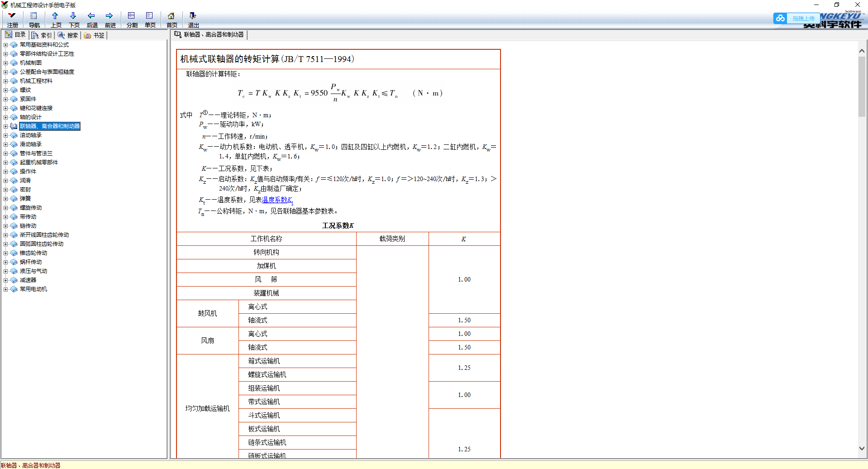Click the book icon beside 操作件

coord(14,172)
